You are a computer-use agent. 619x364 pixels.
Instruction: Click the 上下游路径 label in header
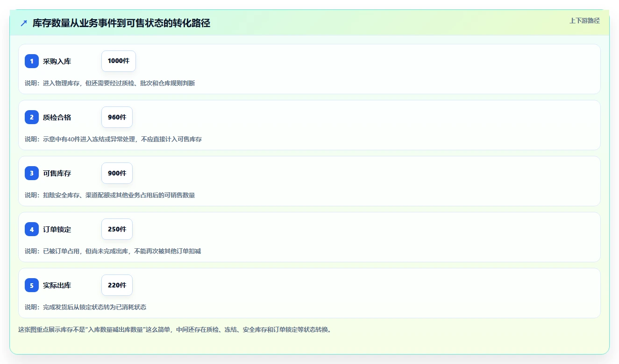(584, 21)
